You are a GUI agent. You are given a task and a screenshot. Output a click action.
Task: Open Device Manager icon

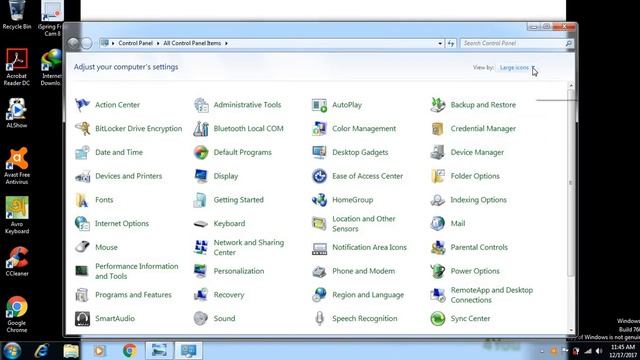[438, 152]
